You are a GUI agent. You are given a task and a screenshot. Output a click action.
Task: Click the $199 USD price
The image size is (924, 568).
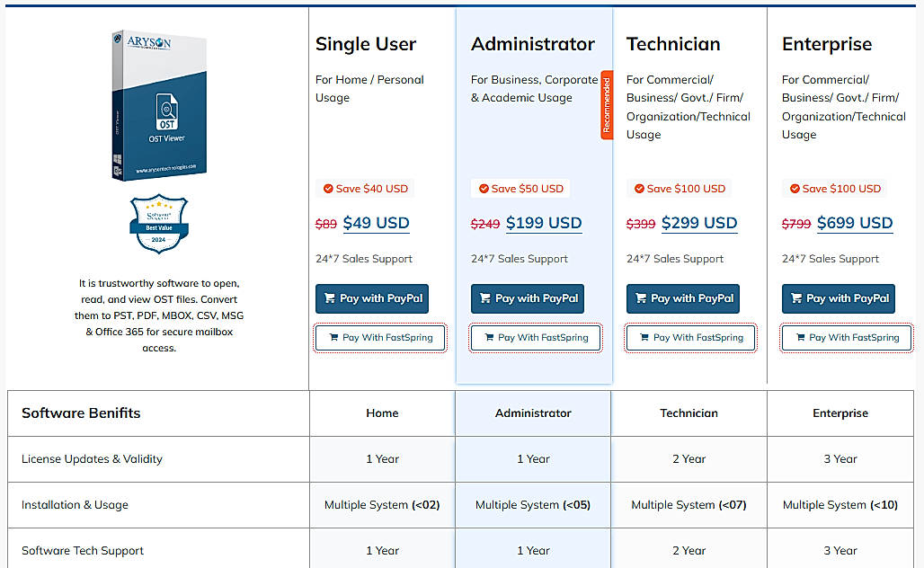click(x=544, y=223)
